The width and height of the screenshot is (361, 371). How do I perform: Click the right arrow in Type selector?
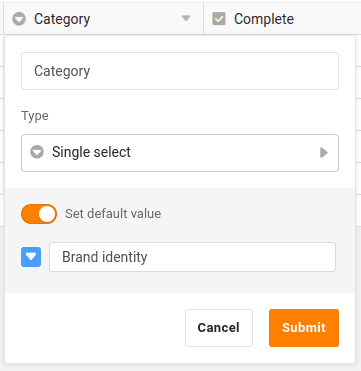click(324, 153)
